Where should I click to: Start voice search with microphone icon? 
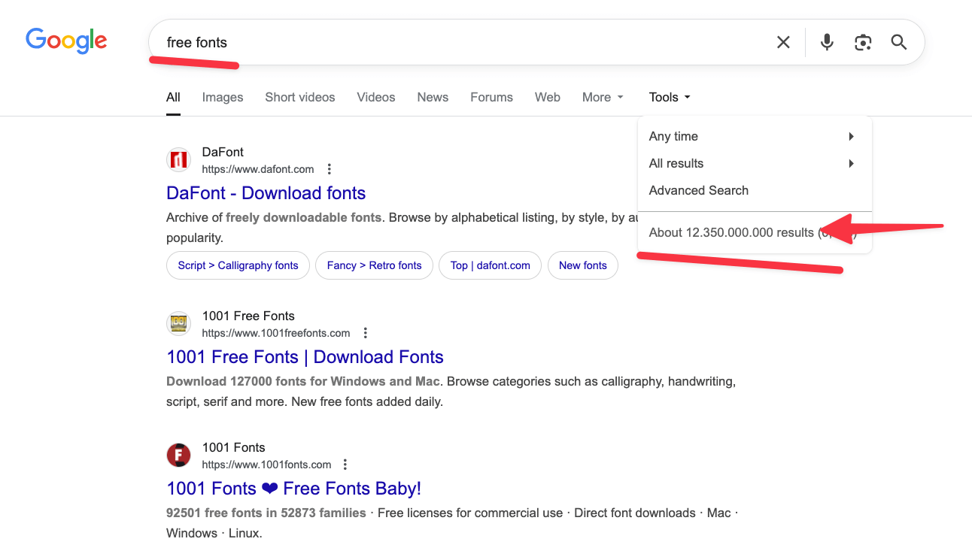[x=827, y=42]
